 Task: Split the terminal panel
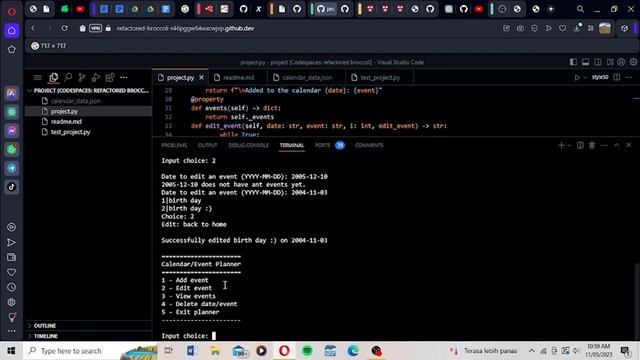(580, 145)
